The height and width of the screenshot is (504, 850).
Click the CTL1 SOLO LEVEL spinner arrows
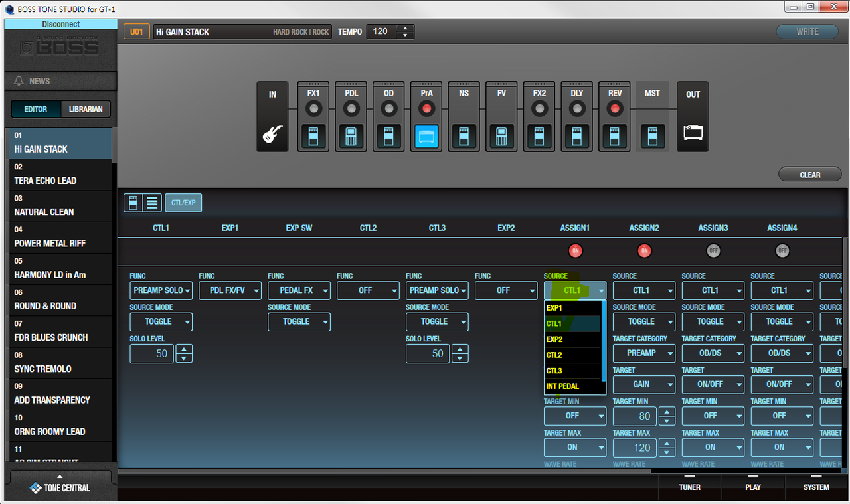[x=184, y=353]
